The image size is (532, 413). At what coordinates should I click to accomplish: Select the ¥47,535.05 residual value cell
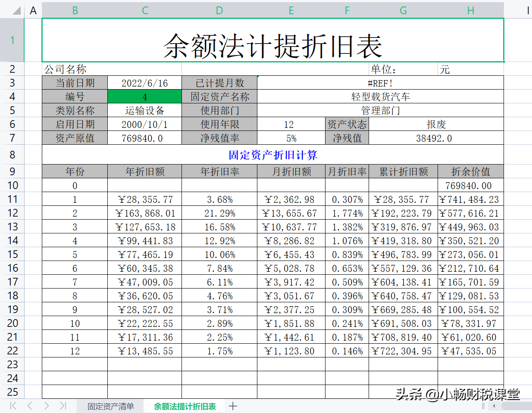470,351
